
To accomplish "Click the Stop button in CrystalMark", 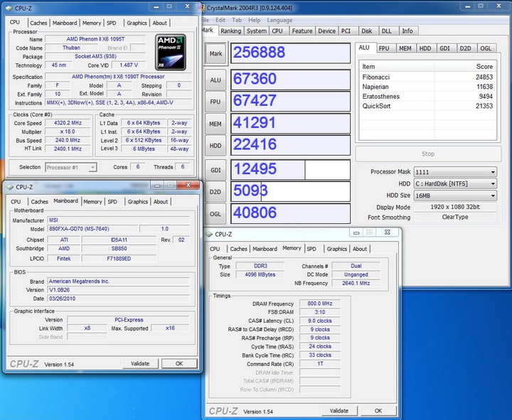I will [428, 154].
